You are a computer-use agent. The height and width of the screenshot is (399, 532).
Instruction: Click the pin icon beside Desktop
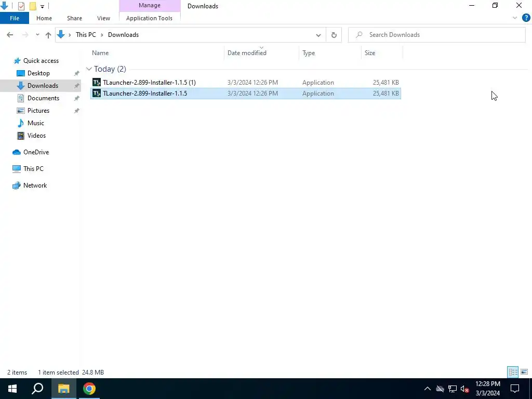(77, 73)
